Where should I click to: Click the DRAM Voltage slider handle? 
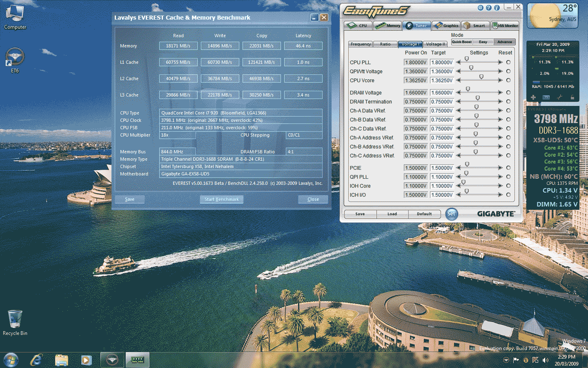click(x=468, y=89)
